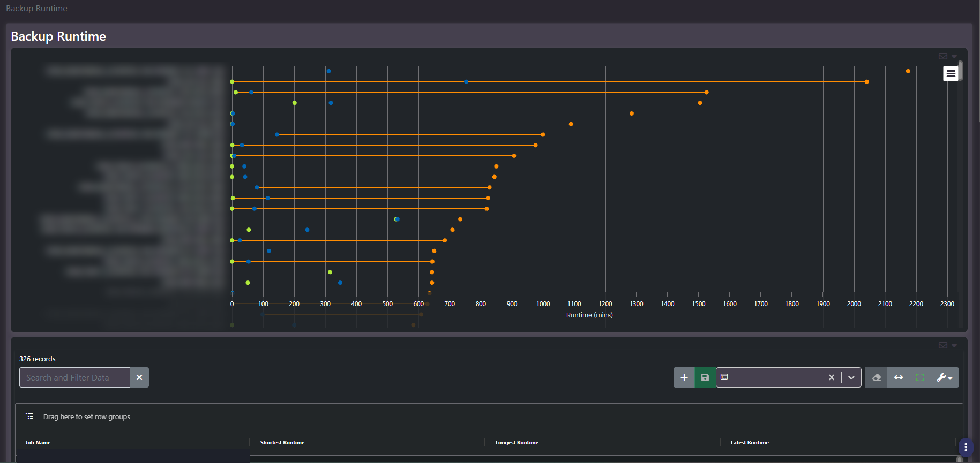Open the table panel envelope dropdown arrow
The height and width of the screenshot is (463, 980).
click(x=954, y=346)
